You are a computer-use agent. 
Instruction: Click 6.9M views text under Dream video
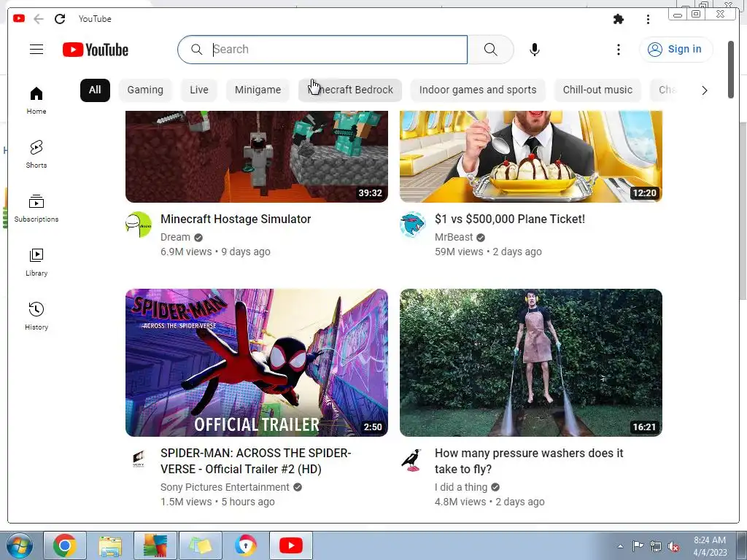[x=186, y=252]
